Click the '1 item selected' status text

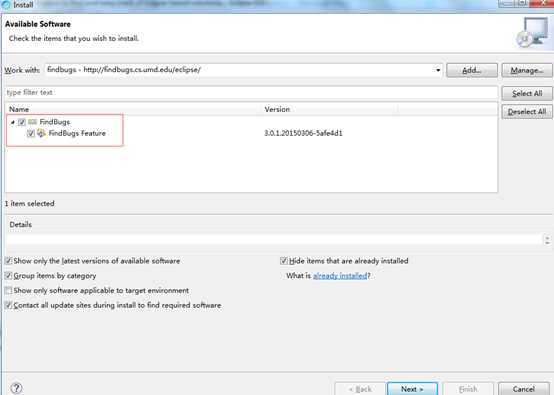[30, 204]
